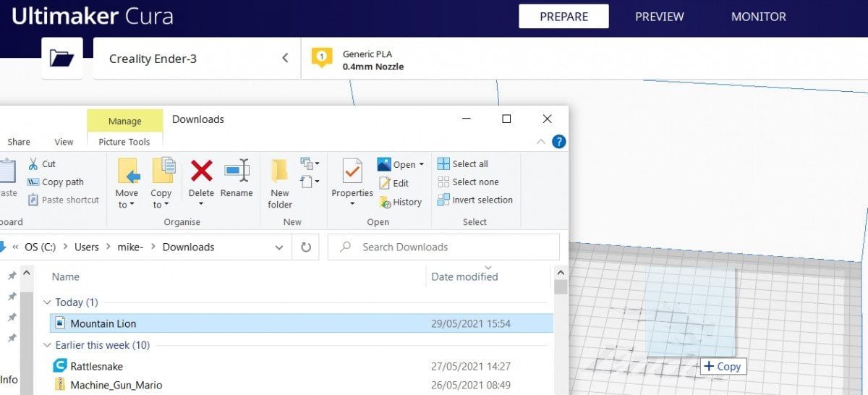The height and width of the screenshot is (395, 868).
Task: Click date 29/05/2021 15:54
Action: (471, 323)
